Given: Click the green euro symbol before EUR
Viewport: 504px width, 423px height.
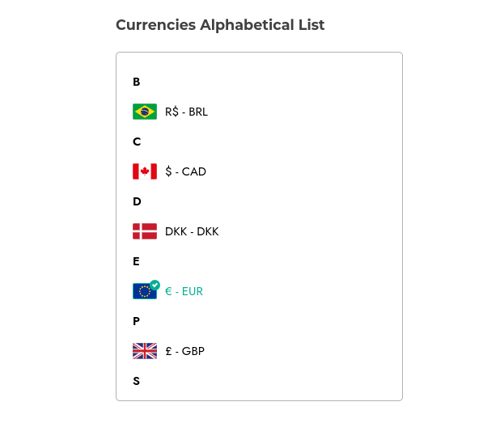Looking at the screenshot, I should (x=168, y=291).
